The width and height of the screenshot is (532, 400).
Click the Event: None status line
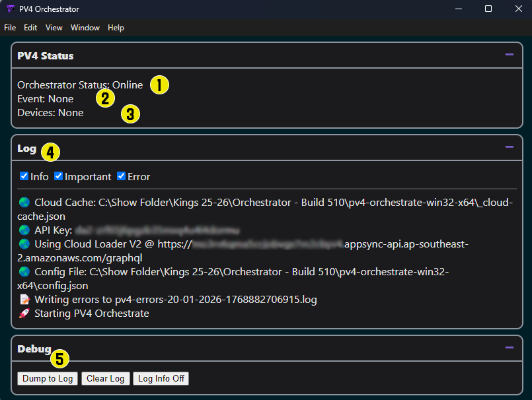[46, 98]
